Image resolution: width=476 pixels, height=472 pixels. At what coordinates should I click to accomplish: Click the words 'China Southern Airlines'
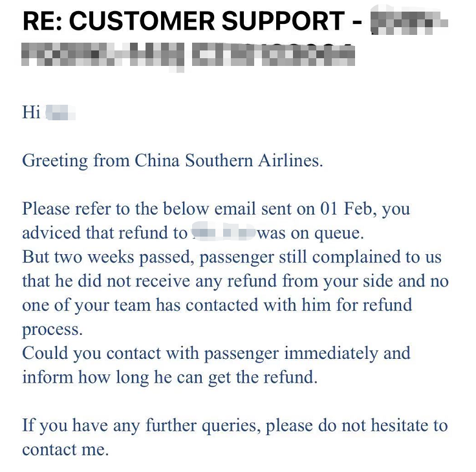tap(228, 160)
